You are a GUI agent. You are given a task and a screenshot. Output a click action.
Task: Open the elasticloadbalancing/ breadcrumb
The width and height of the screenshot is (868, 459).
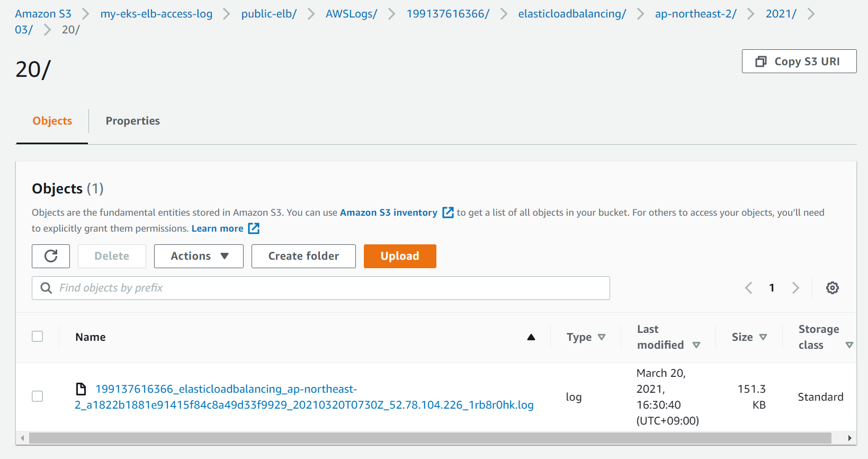tap(572, 14)
